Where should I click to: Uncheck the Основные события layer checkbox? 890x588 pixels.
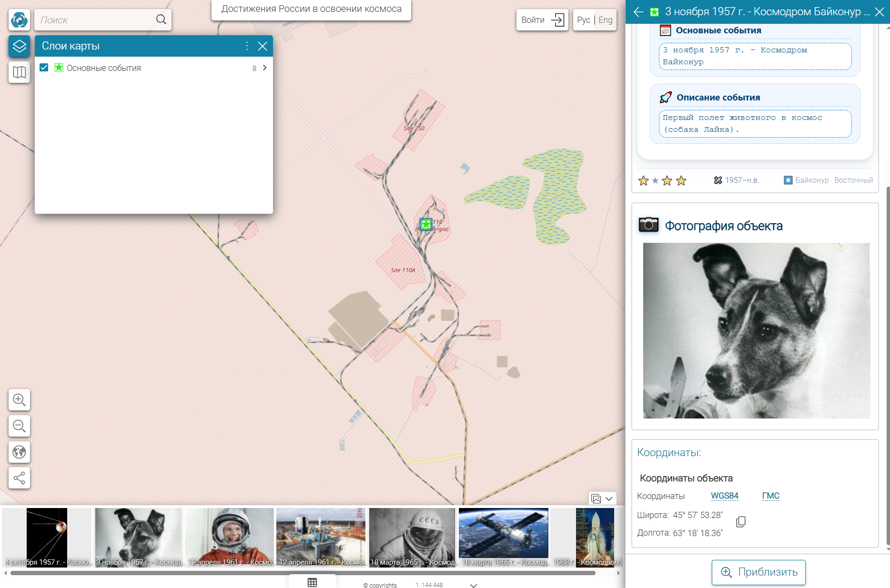pyautogui.click(x=44, y=68)
